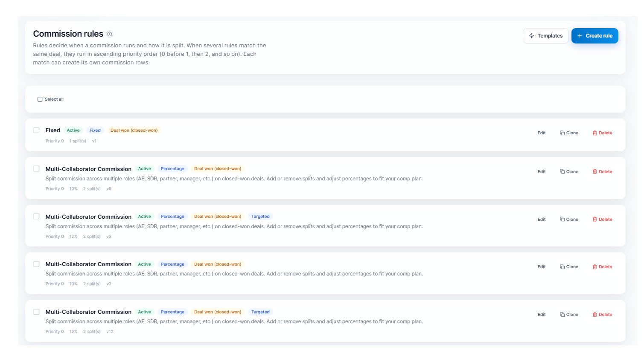The image size is (644, 362).
Task: Click the 12% value on the v3 rule
Action: tap(73, 237)
